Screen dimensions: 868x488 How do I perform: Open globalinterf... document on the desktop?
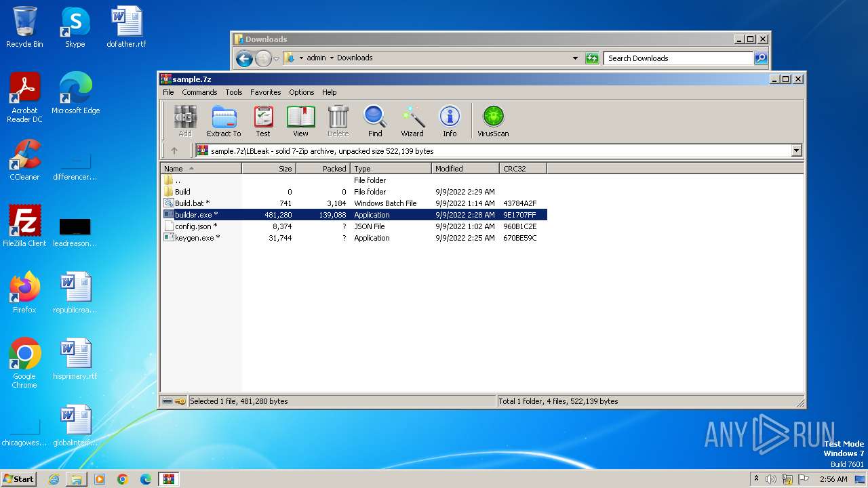[75, 425]
